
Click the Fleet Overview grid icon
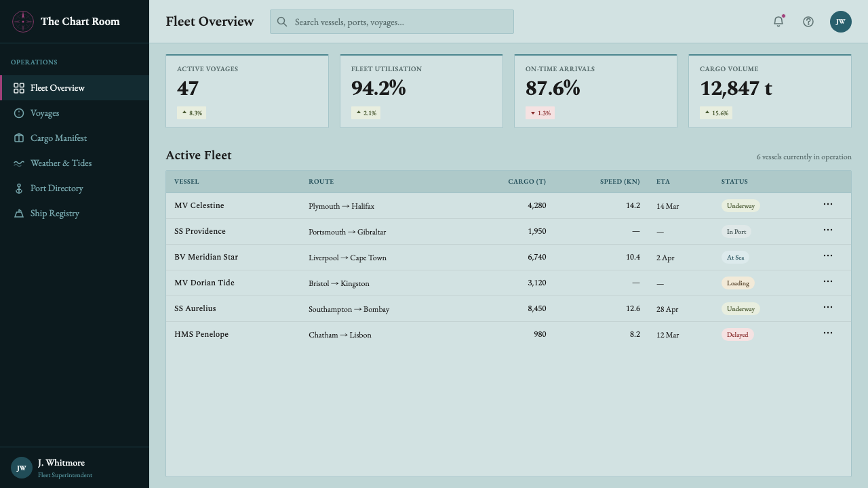pos(19,88)
